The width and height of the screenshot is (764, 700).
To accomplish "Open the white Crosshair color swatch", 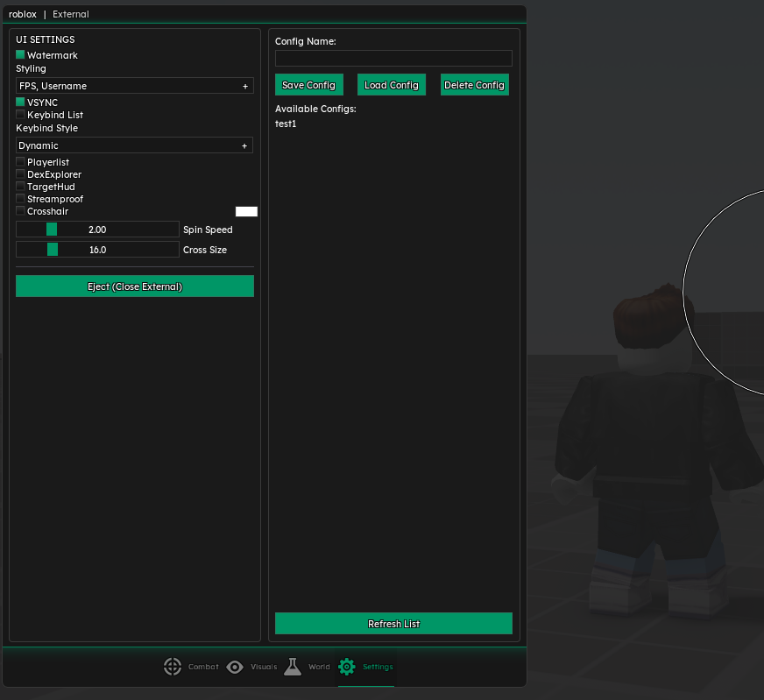I will (246, 211).
